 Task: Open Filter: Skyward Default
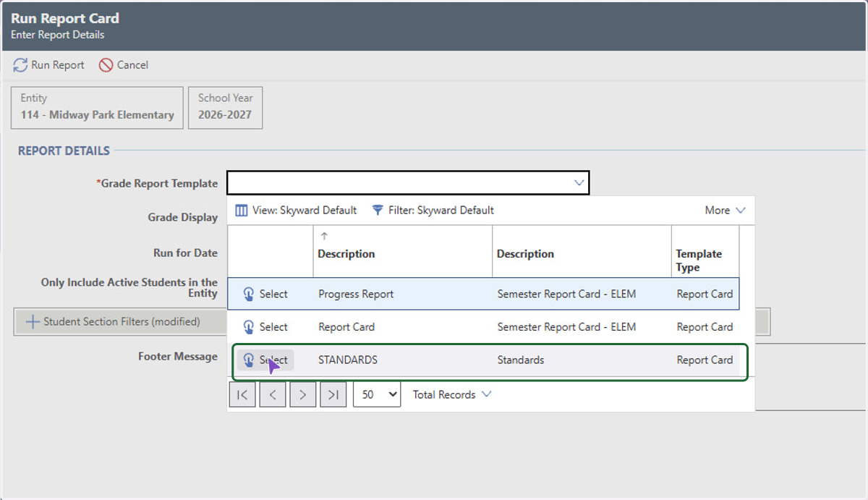point(433,210)
